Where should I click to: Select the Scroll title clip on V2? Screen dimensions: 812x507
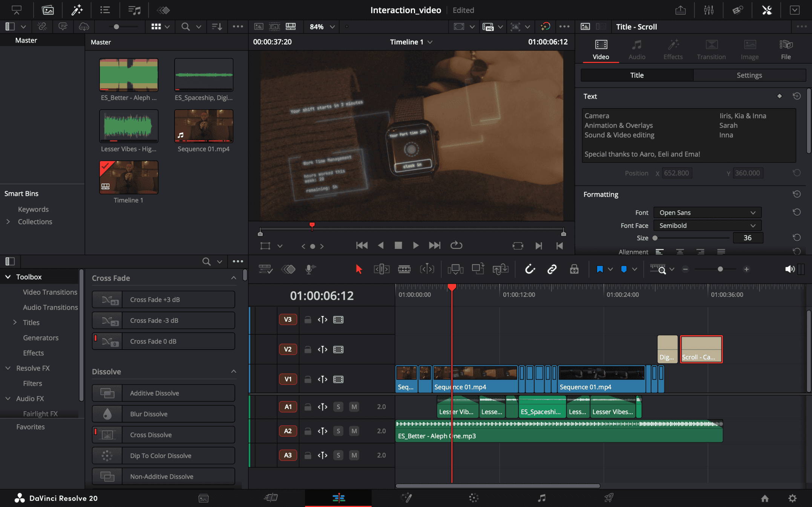click(x=701, y=349)
